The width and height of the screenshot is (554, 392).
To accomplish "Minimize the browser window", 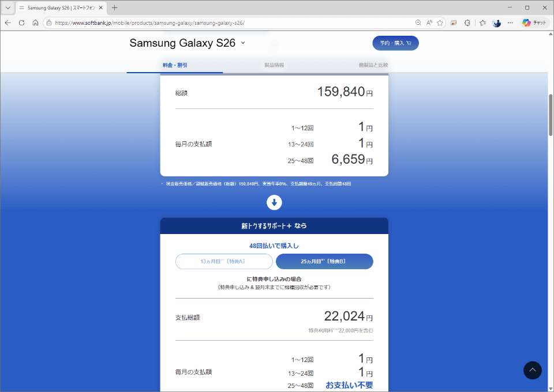I will (510, 7).
